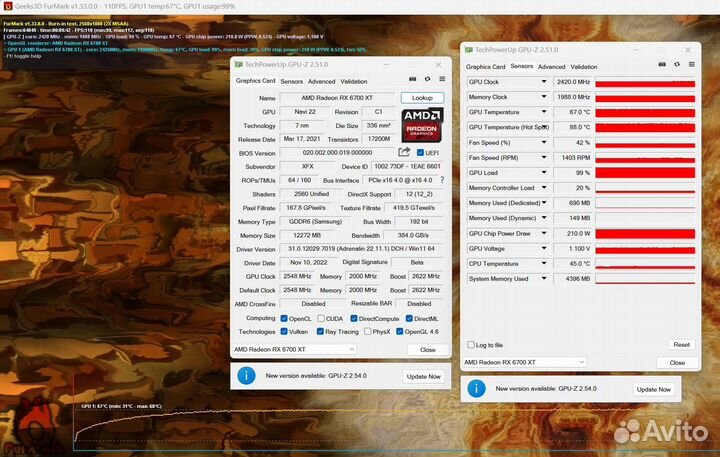Screen dimensions: 720x457
Task: Click GPU Chip Power Draw graph
Action: pyautogui.click(x=645, y=233)
